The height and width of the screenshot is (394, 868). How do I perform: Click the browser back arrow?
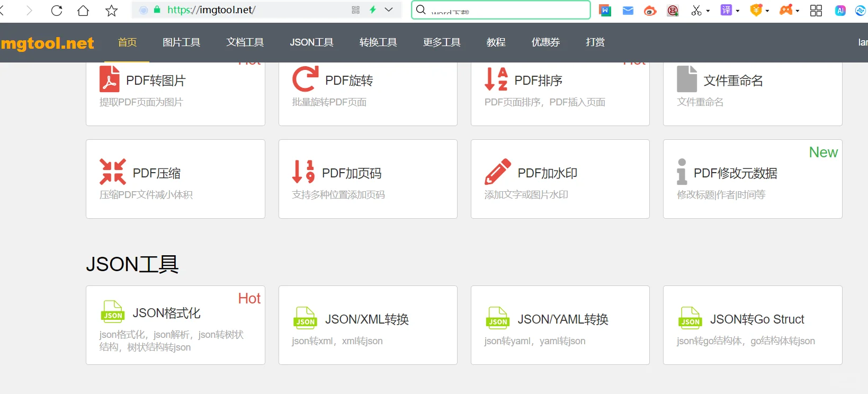2,11
